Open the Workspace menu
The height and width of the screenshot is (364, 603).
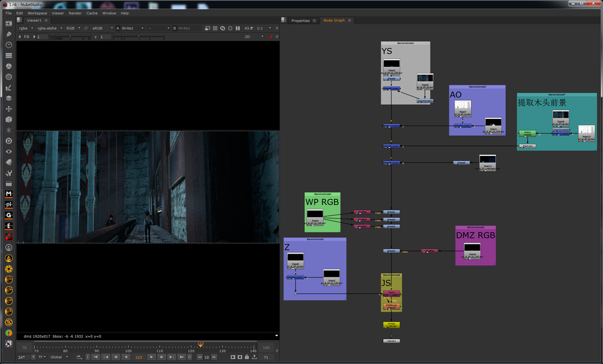[37, 13]
